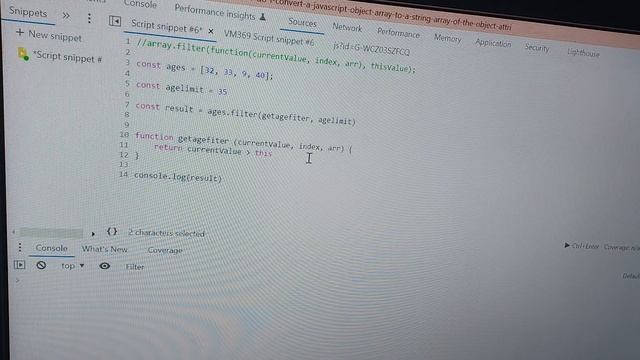Switch to the Script snippet #6* editor tab

click(166, 27)
